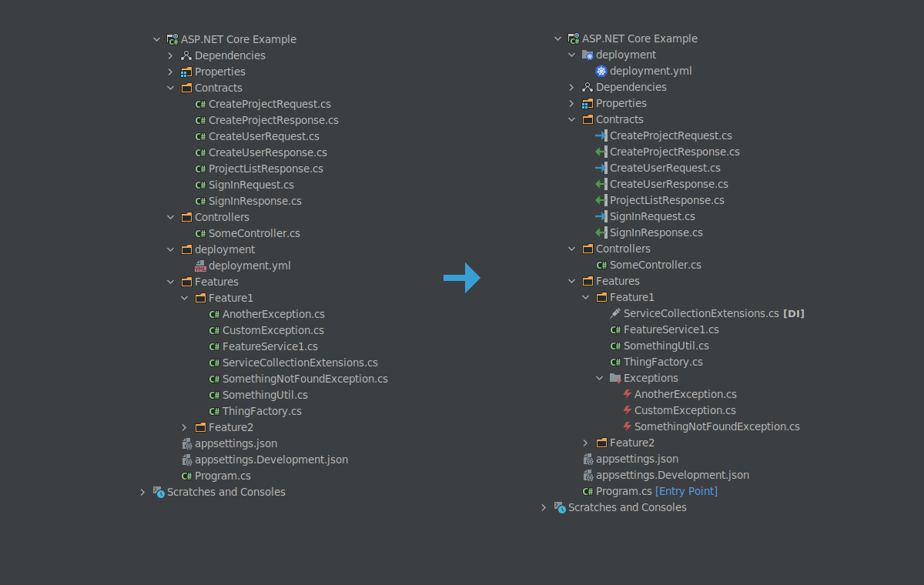Collapse the Contracts folder in right tree

[x=572, y=119]
